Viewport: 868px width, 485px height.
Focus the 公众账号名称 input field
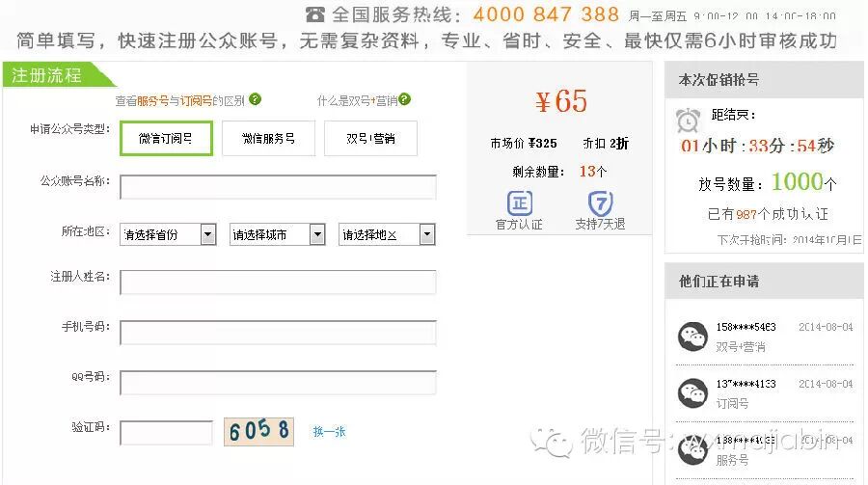point(278,187)
